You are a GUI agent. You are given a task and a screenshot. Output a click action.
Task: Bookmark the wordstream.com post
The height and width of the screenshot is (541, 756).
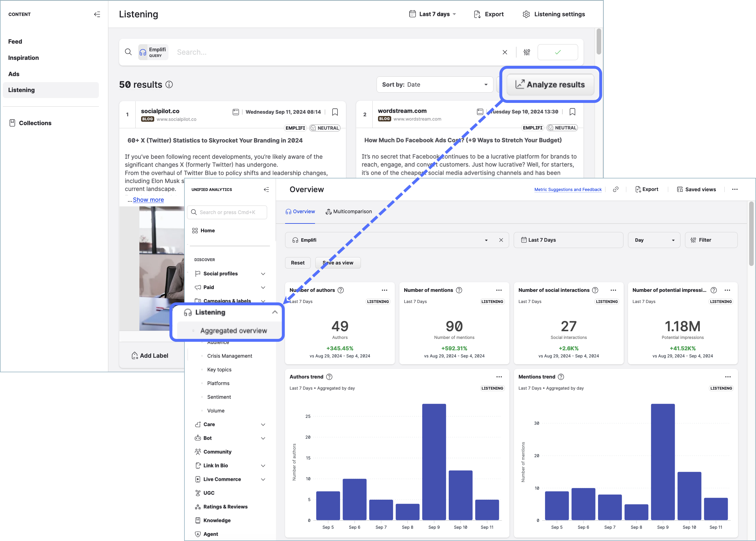(x=572, y=112)
